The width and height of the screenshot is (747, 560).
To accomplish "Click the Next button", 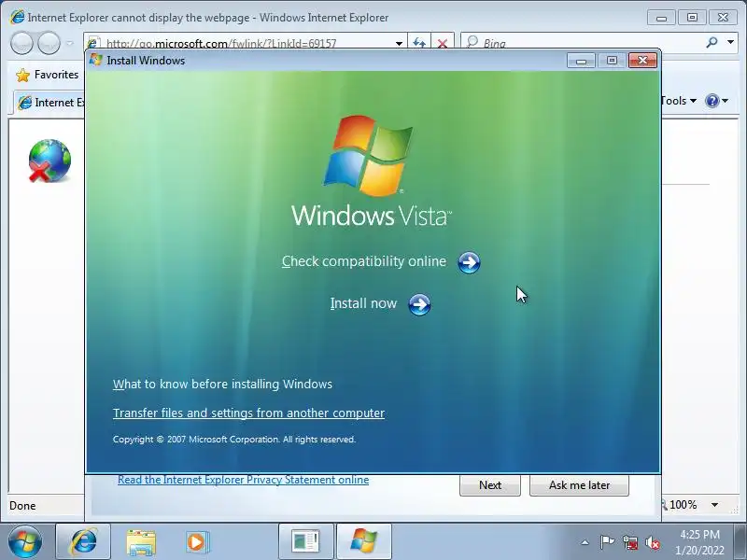I will [x=489, y=485].
